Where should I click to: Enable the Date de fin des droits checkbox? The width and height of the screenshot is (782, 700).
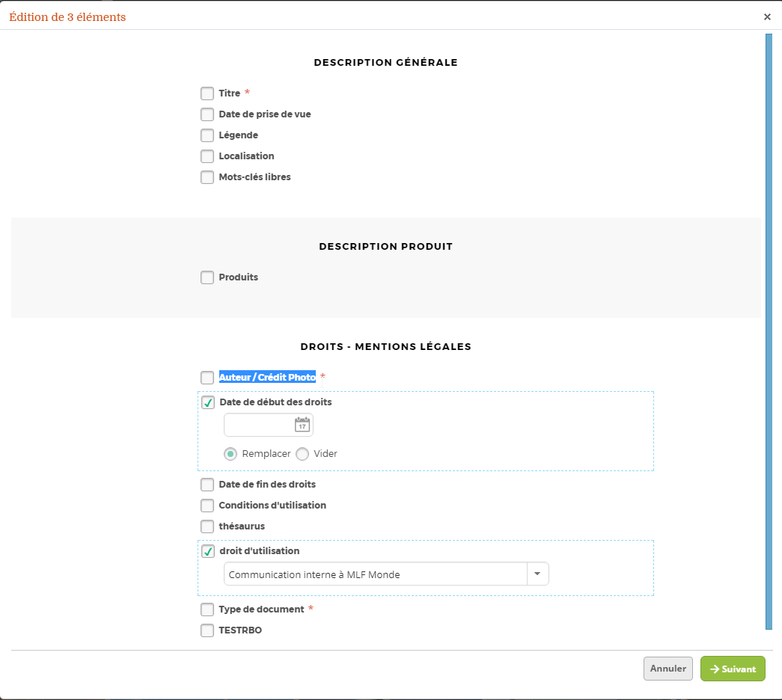[x=207, y=485]
